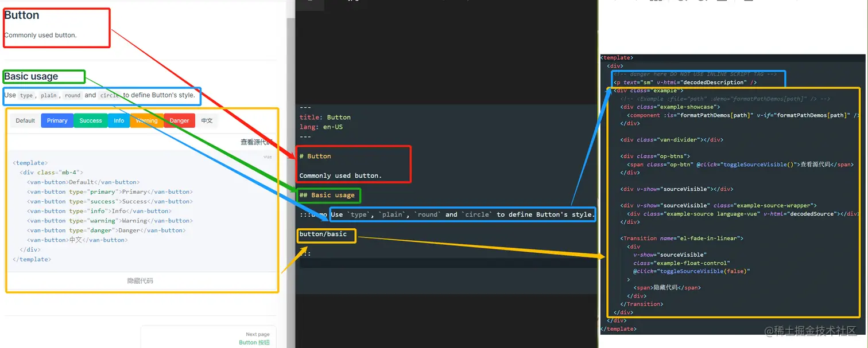The height and width of the screenshot is (348, 868).
Task: Collapse the source with 隐藏代码 bar
Action: pyautogui.click(x=141, y=281)
